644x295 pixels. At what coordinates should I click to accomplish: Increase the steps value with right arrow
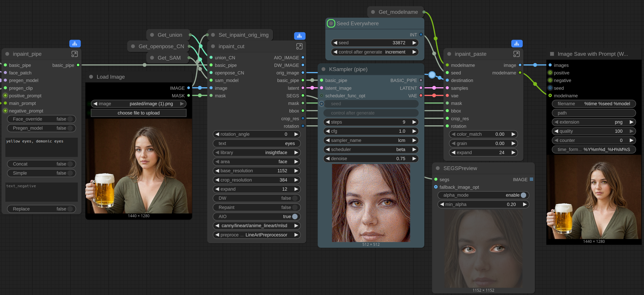coord(414,122)
